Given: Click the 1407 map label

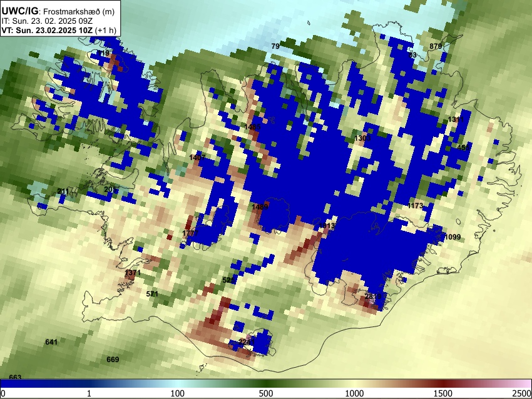Looking at the screenshot, I should [197, 158].
